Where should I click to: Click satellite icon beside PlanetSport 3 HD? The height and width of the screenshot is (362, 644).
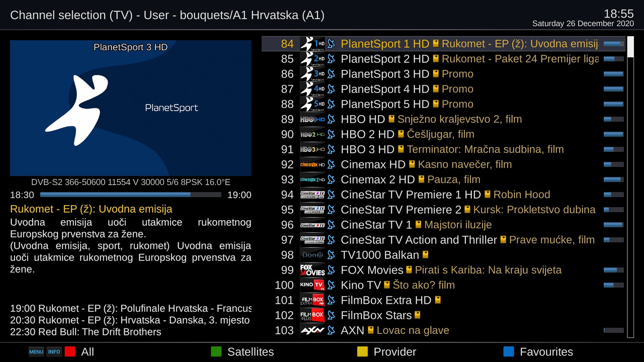331,74
